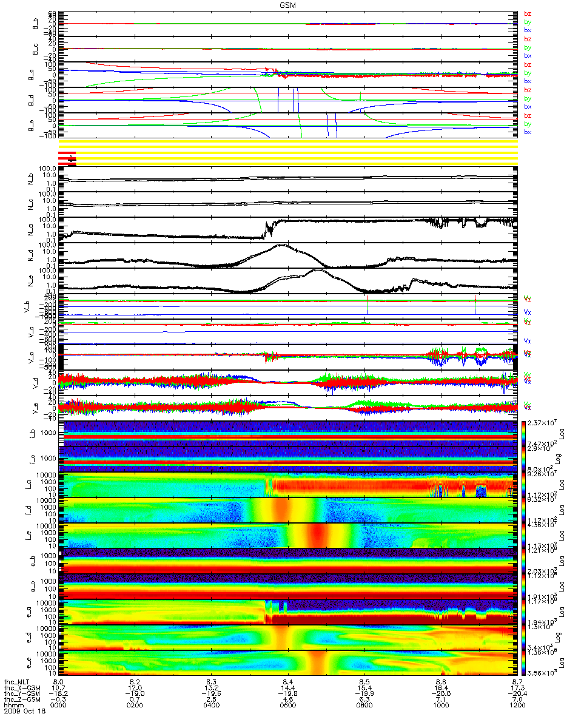Click the blue bx legend of B_a
Image resolution: width=564 pixels, height=728 pixels.
click(x=527, y=81)
